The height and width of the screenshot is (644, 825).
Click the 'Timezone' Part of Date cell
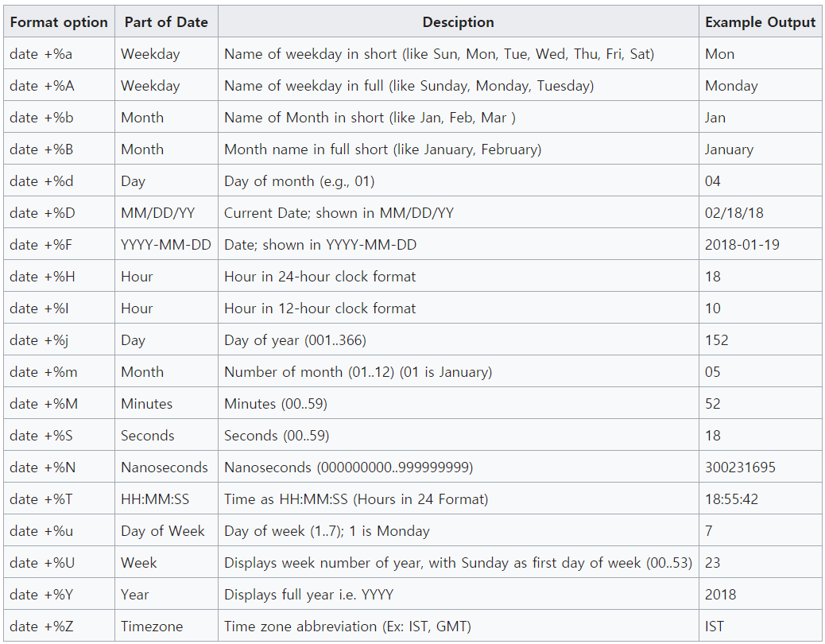pos(166,627)
